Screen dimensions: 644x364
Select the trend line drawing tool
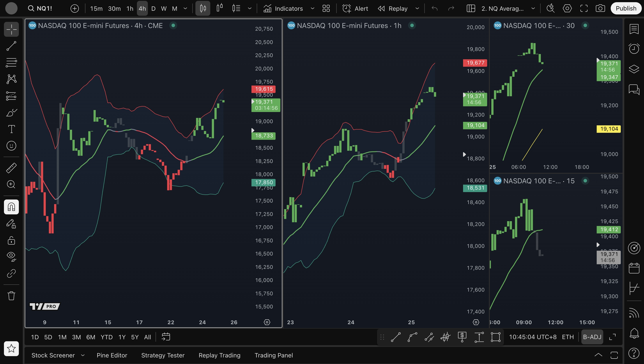point(11,46)
